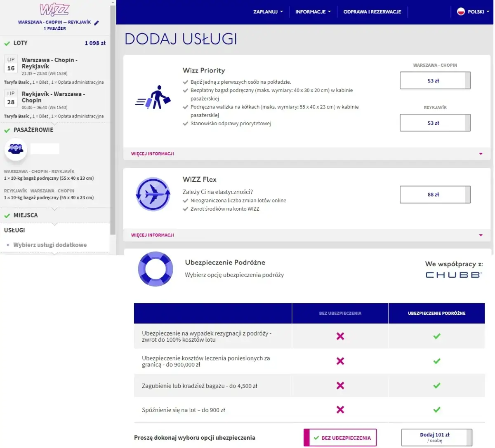
Task: Click the passenger avatar icon in sidebar
Action: 15,149
